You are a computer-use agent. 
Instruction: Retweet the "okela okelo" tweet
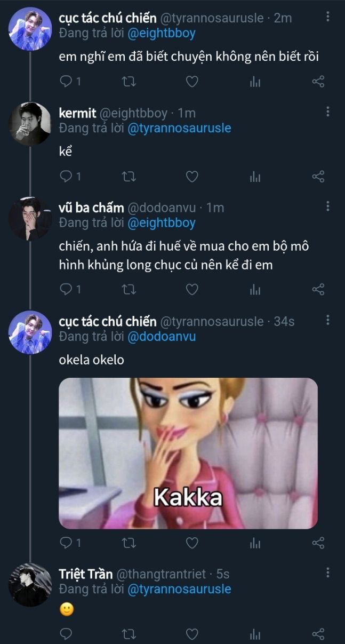[129, 543]
